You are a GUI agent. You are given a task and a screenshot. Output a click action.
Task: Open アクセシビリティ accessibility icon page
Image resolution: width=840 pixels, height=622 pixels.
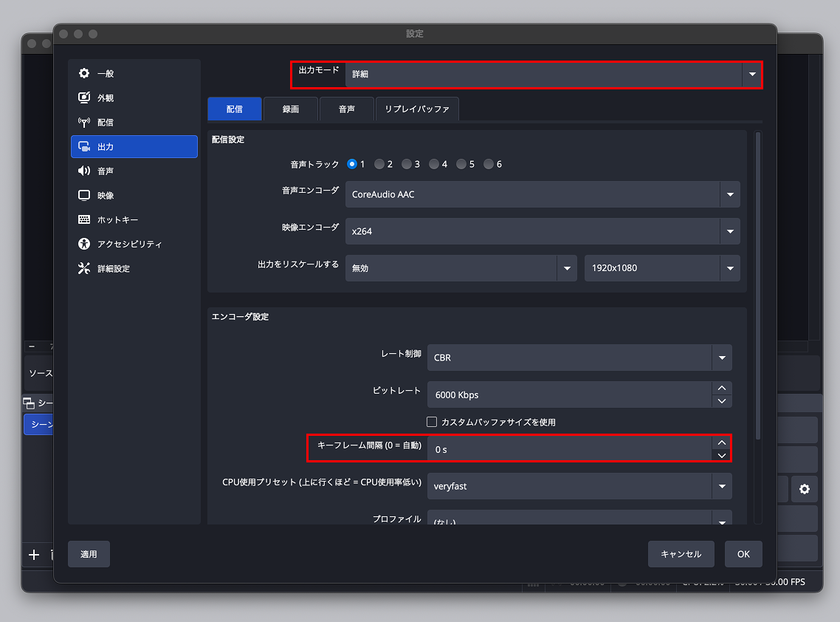point(84,245)
